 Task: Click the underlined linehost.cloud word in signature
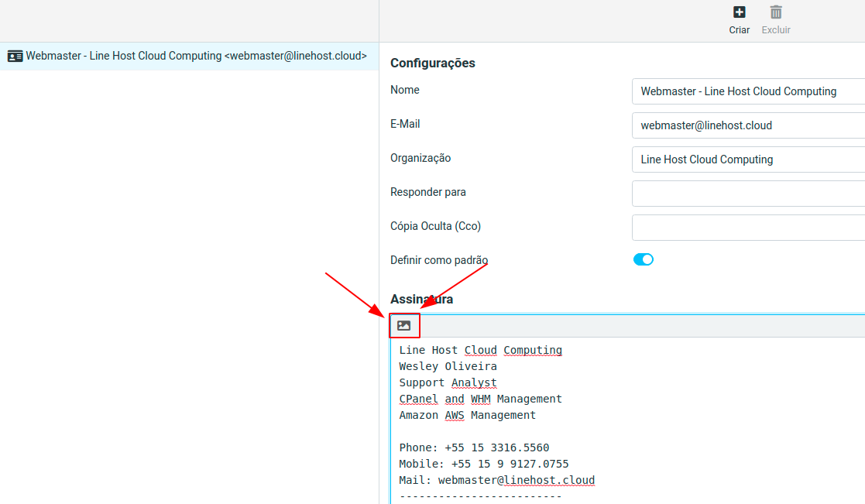point(549,480)
